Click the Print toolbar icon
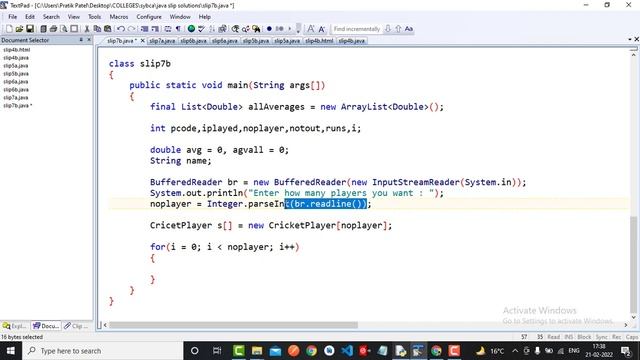The height and width of the screenshot is (360, 640). pyautogui.click(x=53, y=29)
